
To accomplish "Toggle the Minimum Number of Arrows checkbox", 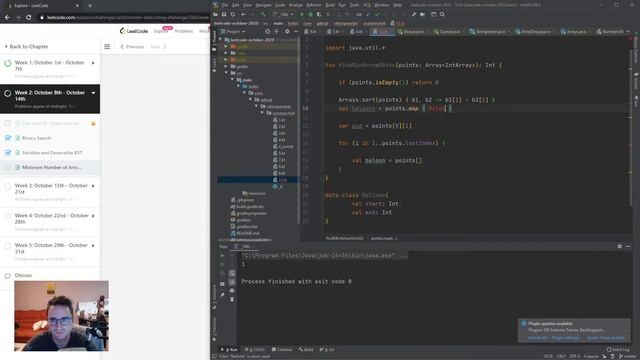I will tap(8, 167).
